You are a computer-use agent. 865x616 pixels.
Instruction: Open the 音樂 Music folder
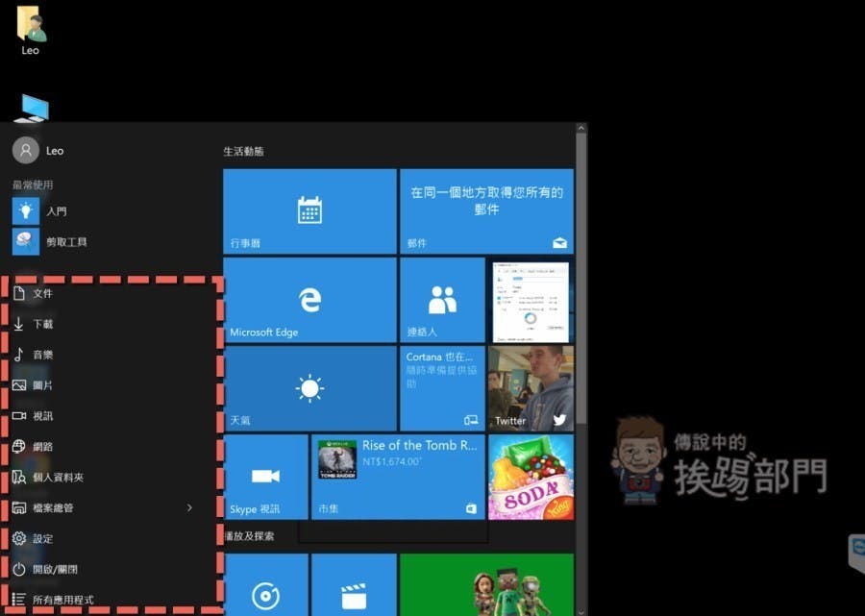pyautogui.click(x=33, y=355)
